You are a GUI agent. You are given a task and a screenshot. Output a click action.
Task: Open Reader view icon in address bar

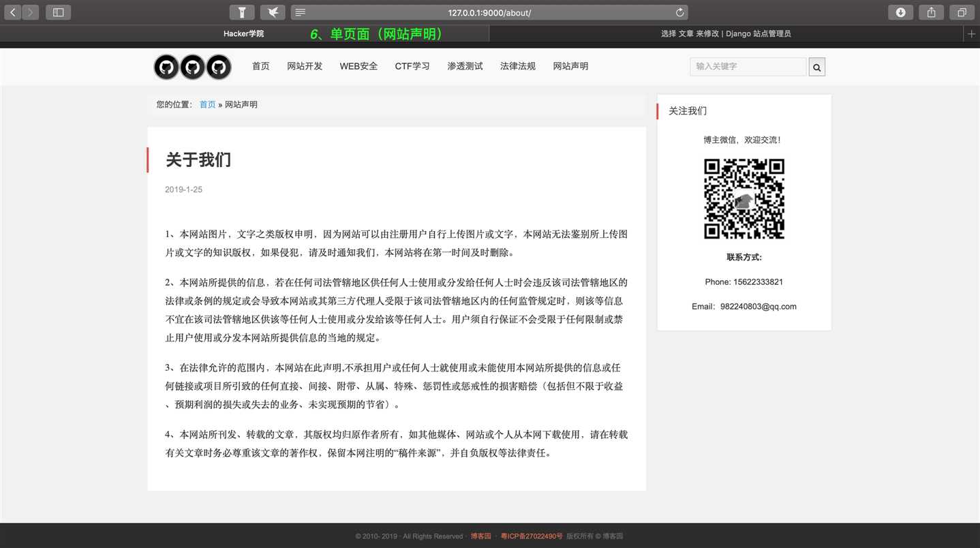click(x=301, y=12)
